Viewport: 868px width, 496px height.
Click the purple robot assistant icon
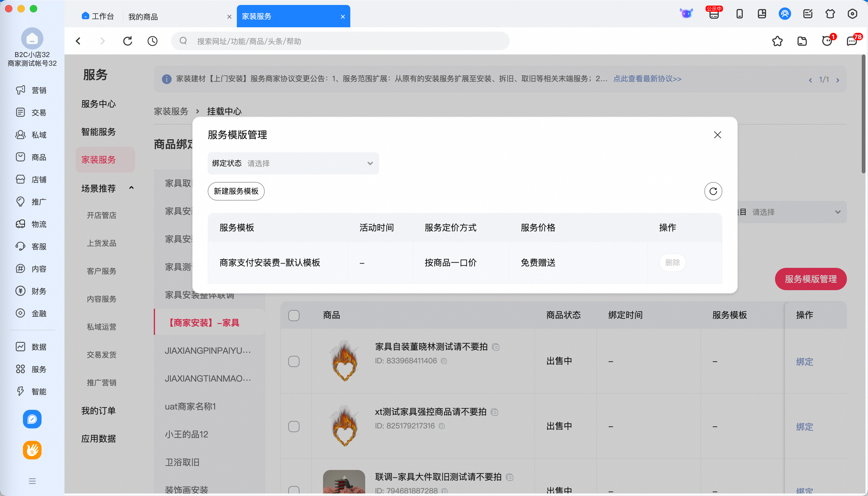(686, 14)
